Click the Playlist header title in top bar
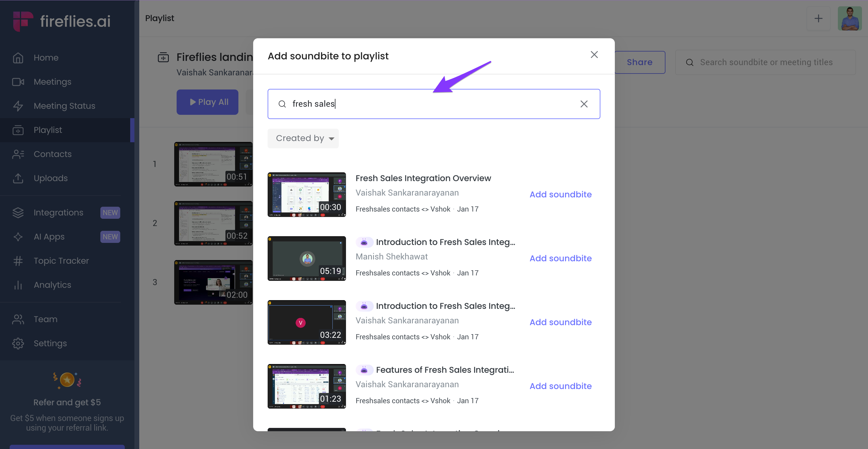 coord(159,18)
